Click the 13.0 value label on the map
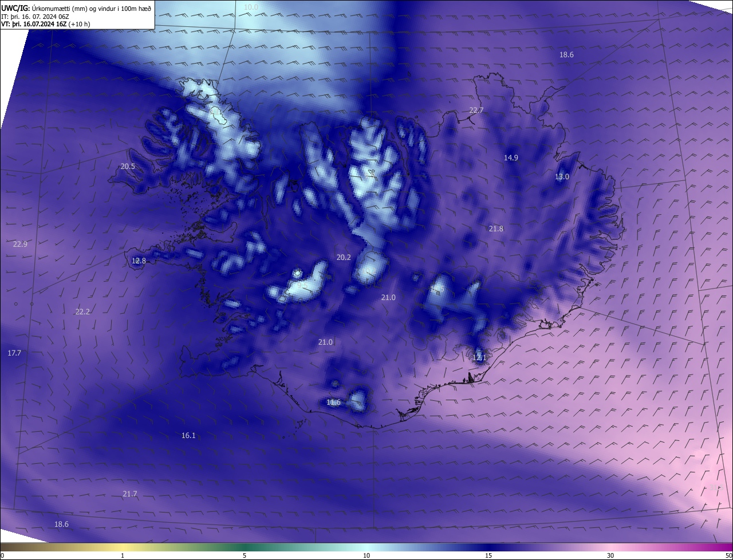733x560 pixels. pos(562,176)
